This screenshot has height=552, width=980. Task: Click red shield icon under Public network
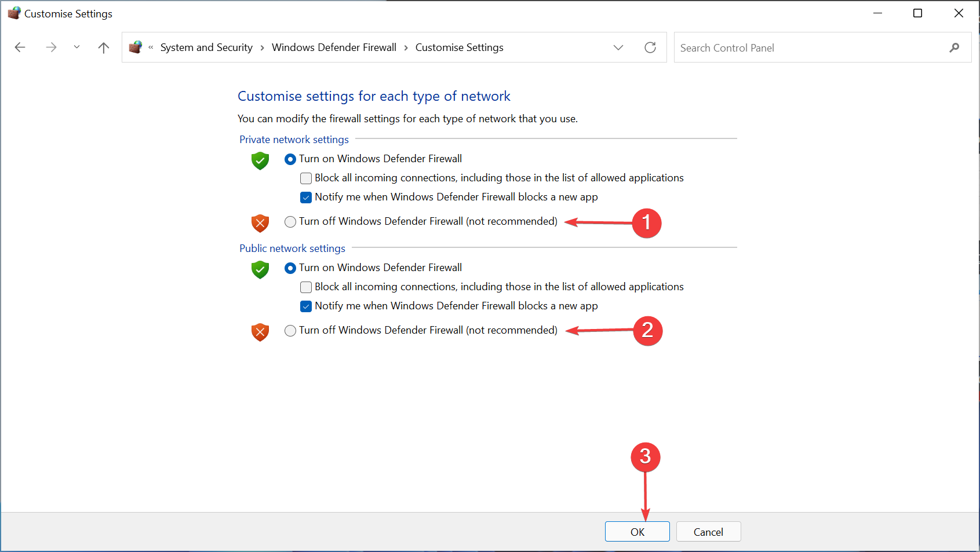pos(260,332)
